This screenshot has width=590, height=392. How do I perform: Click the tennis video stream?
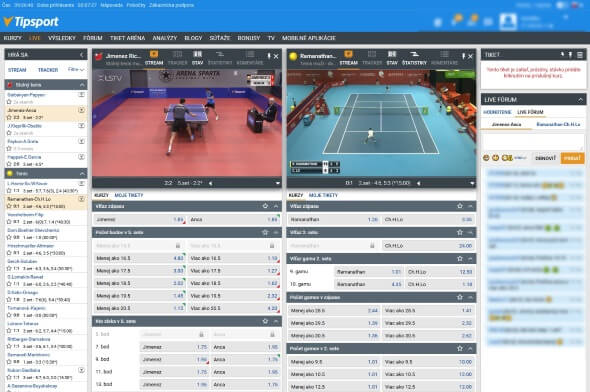click(x=381, y=123)
